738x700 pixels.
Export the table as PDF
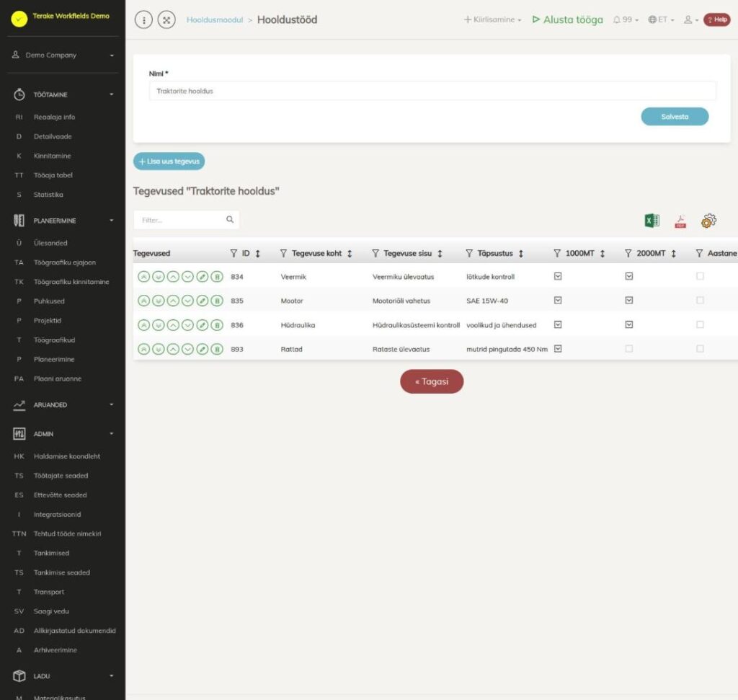click(680, 221)
